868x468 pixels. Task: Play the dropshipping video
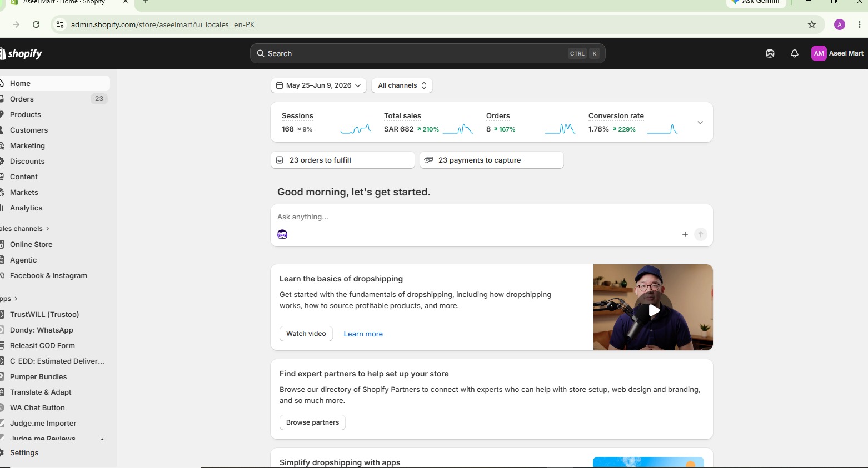click(x=654, y=310)
